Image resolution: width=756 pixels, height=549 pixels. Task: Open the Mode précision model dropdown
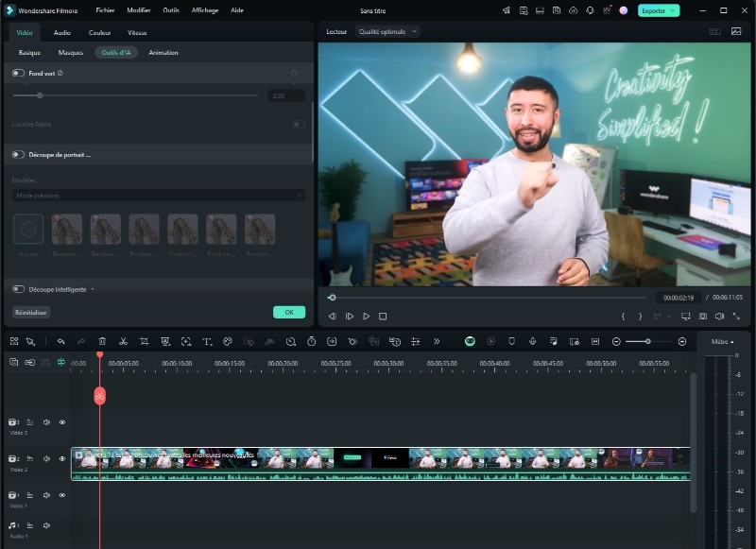point(159,196)
